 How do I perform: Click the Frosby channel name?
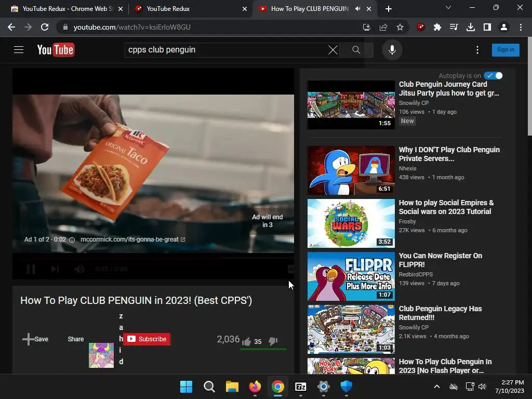point(407,221)
